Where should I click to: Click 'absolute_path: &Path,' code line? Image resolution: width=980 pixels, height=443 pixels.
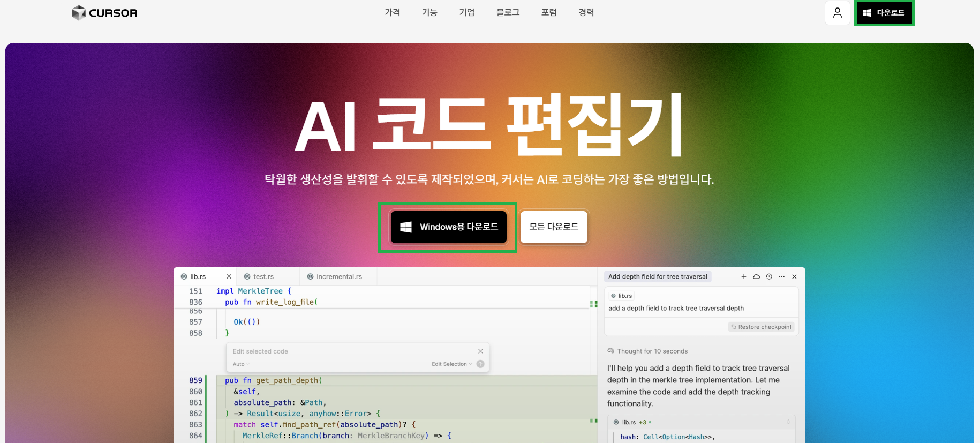pos(280,402)
